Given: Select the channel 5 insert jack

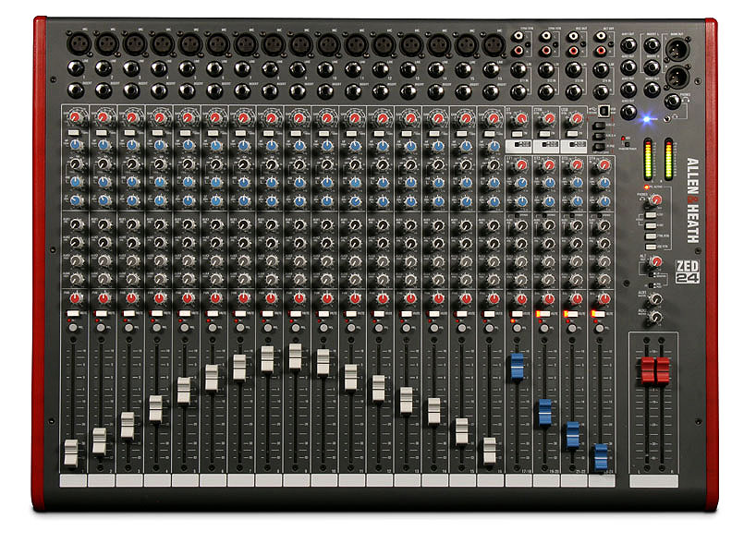Looking at the screenshot, I should (x=187, y=90).
